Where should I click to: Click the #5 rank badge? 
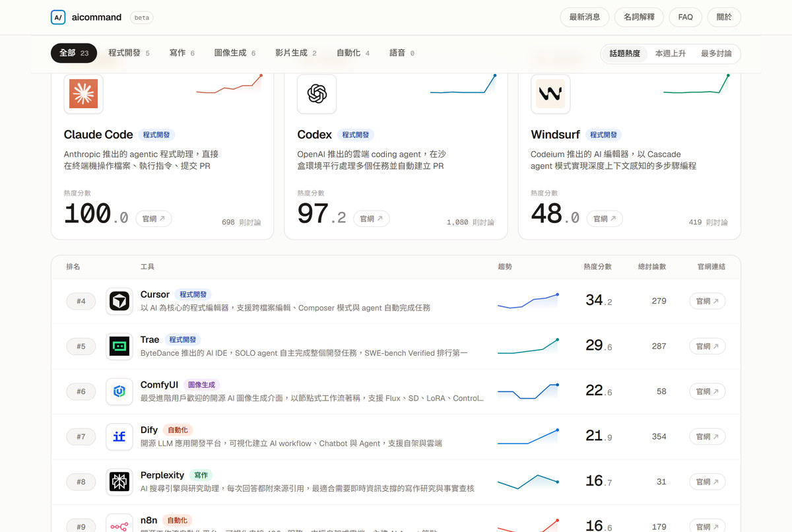[81, 346]
